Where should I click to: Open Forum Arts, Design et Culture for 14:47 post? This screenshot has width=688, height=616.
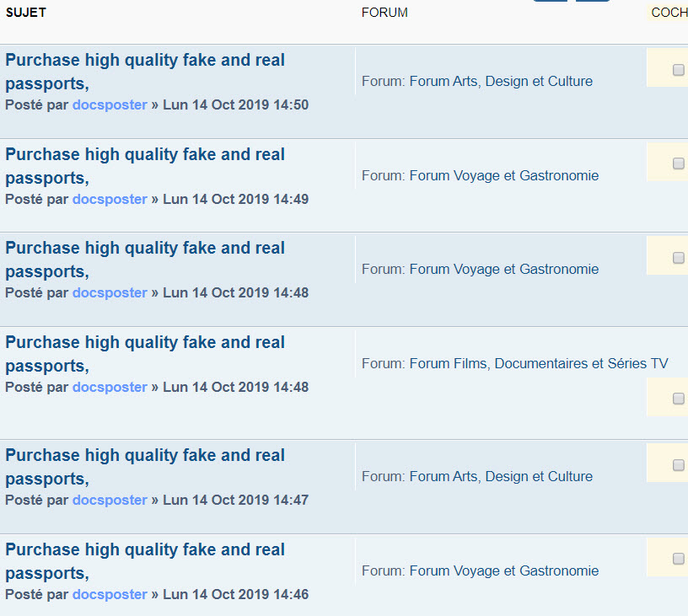(501, 476)
